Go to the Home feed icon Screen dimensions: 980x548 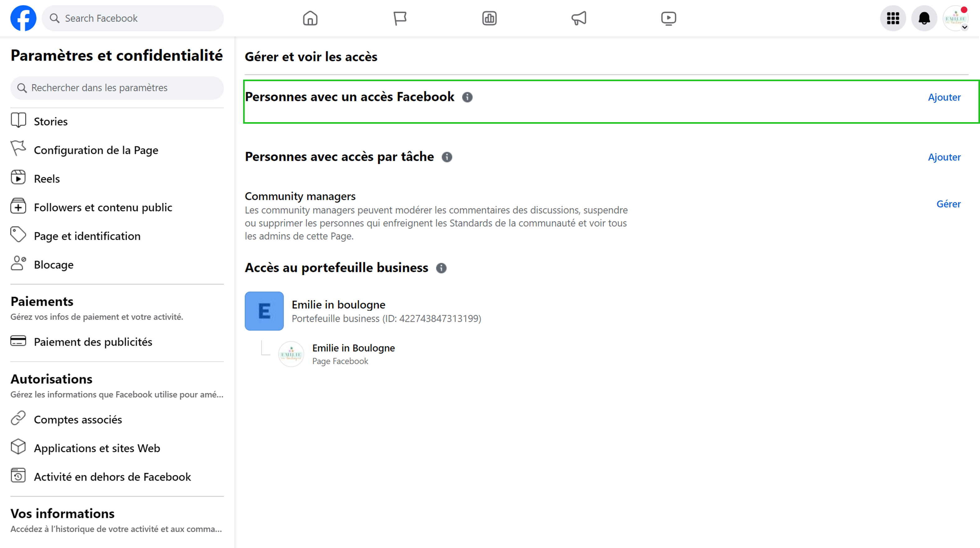(310, 18)
